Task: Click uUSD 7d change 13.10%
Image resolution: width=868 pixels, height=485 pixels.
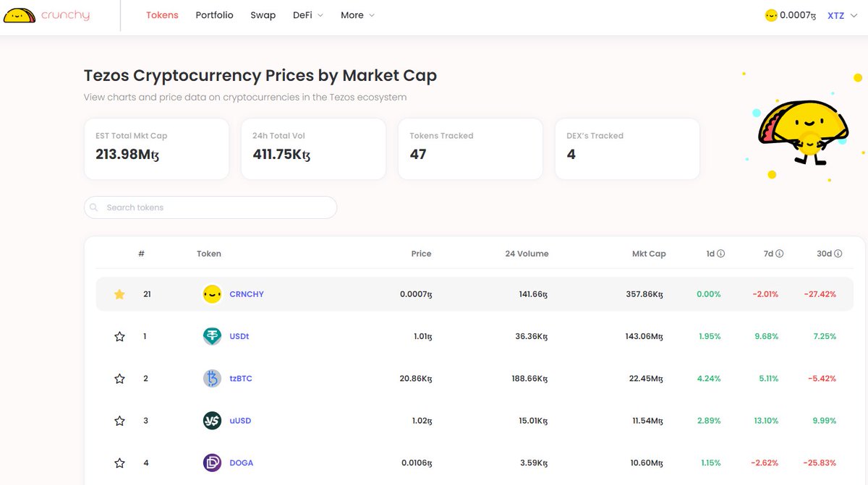Action: 765,421
